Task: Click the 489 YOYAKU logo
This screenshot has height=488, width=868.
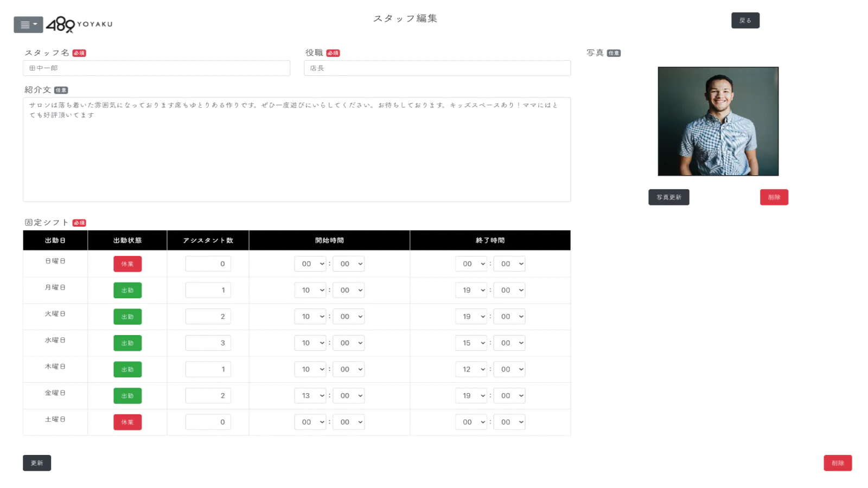Action: tap(79, 24)
